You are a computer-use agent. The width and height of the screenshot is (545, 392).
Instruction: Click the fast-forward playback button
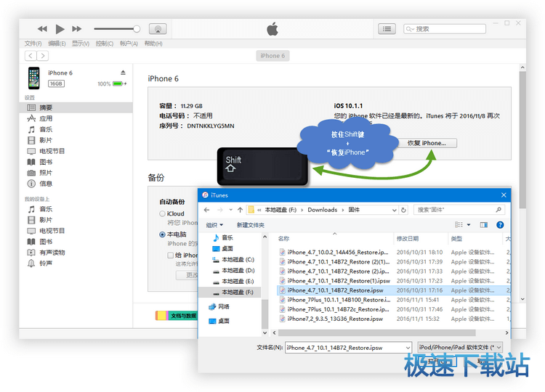click(76, 29)
